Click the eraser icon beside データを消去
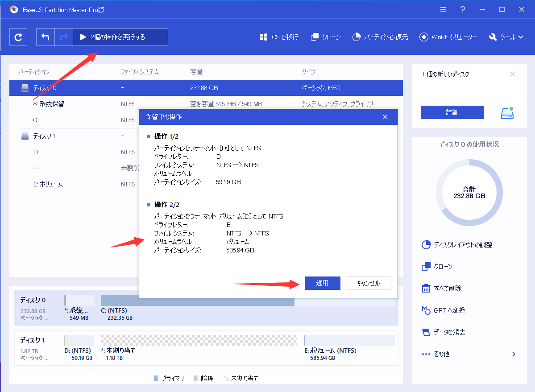Image resolution: width=535 pixels, height=392 pixels. point(426,332)
